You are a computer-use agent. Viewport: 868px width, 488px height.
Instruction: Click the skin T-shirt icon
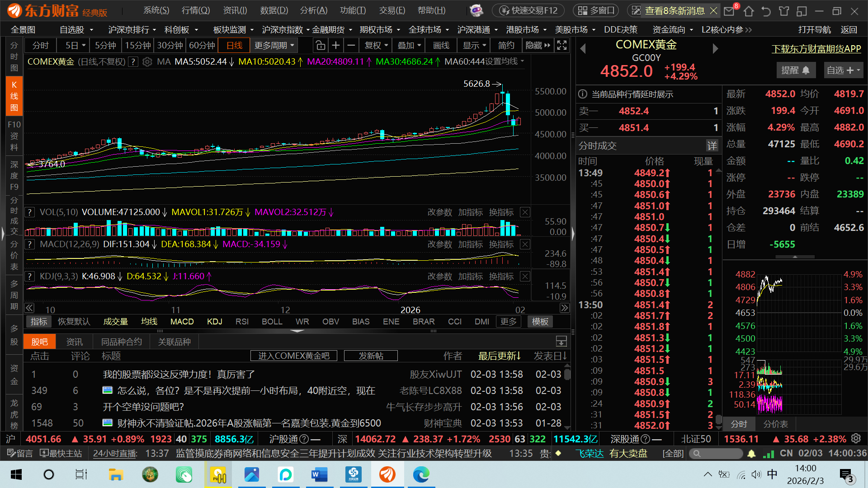(x=784, y=11)
